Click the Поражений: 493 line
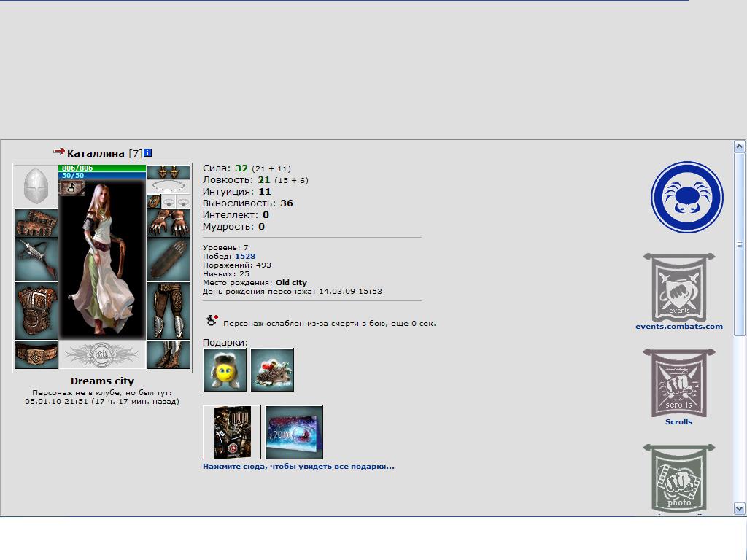The image size is (747, 560). (x=237, y=265)
